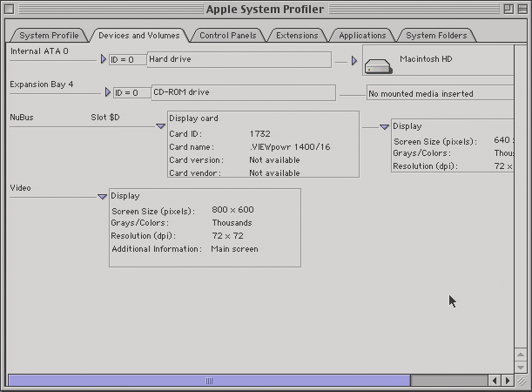Click the Macintosh HD label
The width and height of the screenshot is (532, 392).
tap(426, 59)
